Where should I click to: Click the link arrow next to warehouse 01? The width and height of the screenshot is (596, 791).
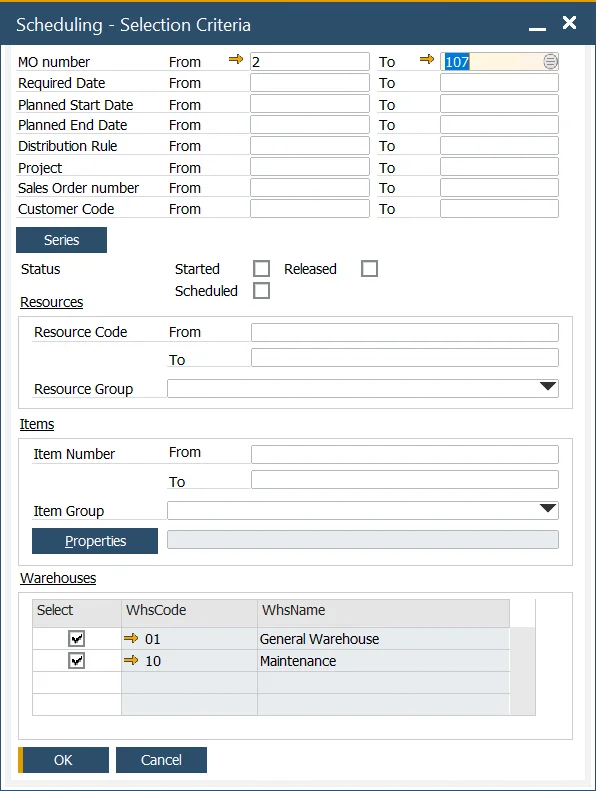point(131,638)
